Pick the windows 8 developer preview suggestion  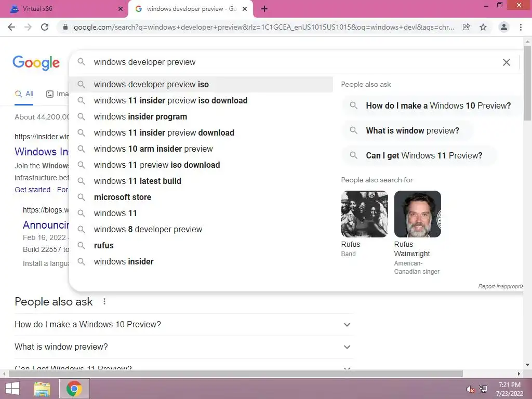[x=201, y=229]
